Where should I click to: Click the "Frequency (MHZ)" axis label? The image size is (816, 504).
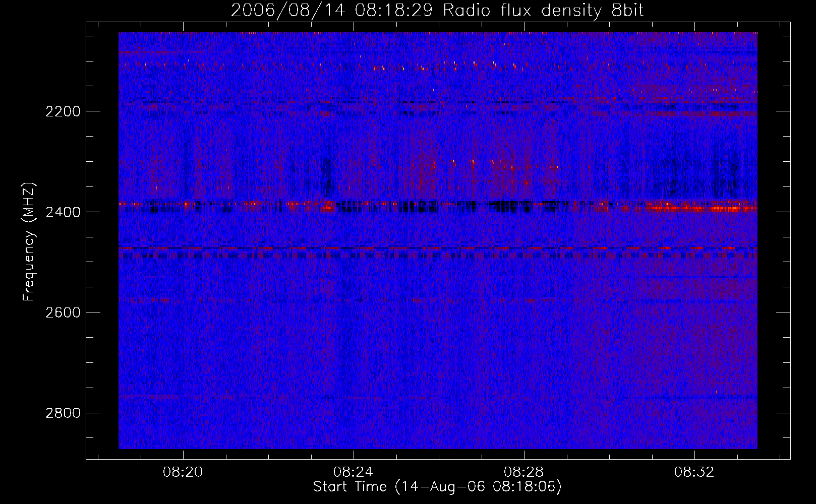(x=29, y=242)
